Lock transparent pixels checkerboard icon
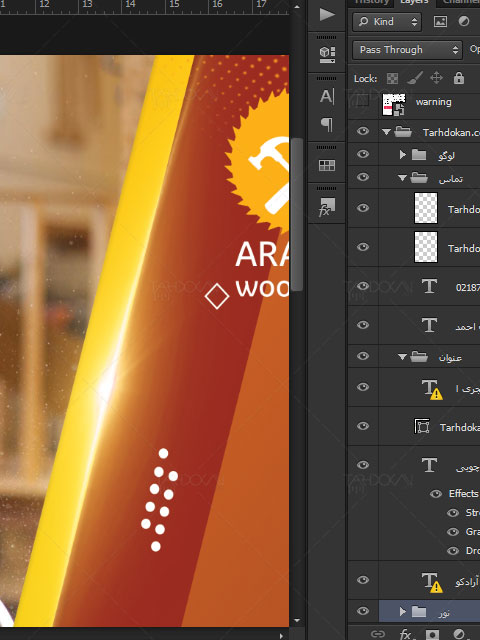The image size is (480, 640). pyautogui.click(x=392, y=78)
